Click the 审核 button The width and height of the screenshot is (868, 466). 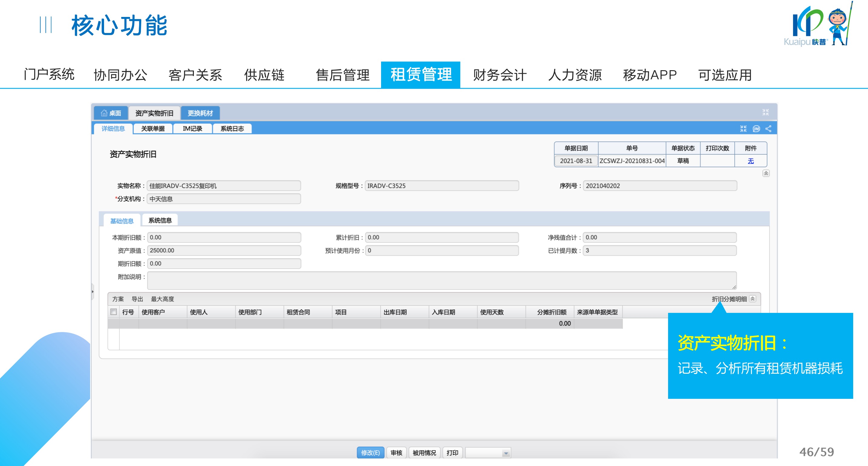[x=396, y=452]
